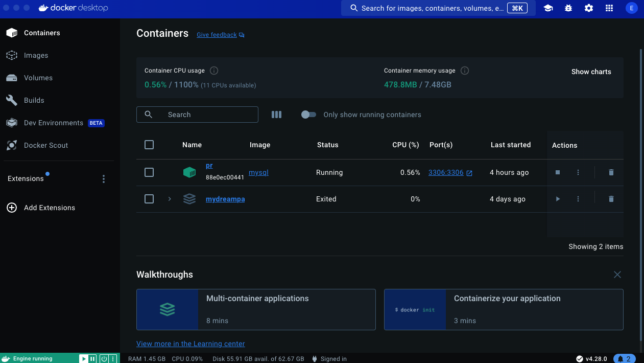Go to Volumes in the sidebar
This screenshot has height=363, width=644.
coord(60,78)
